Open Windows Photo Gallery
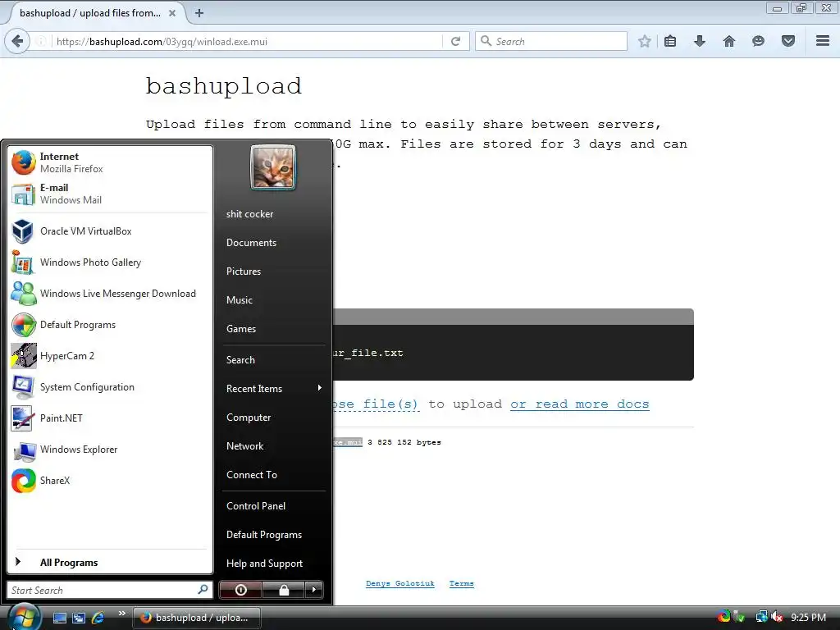 coord(109,262)
